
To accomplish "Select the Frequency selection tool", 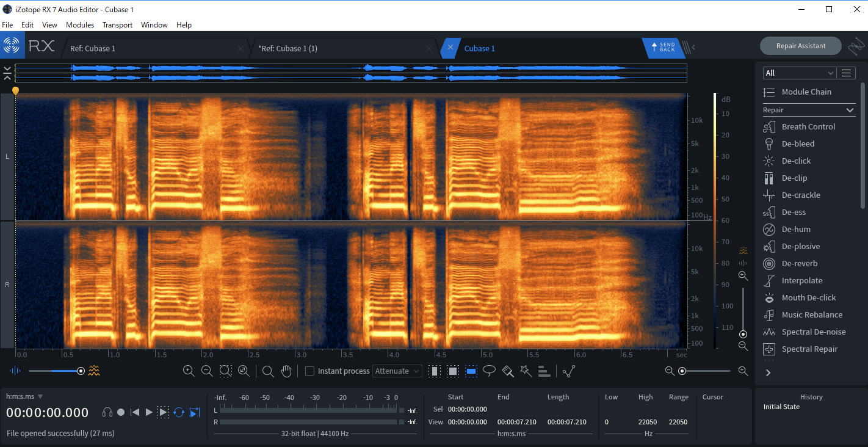I will (x=471, y=371).
